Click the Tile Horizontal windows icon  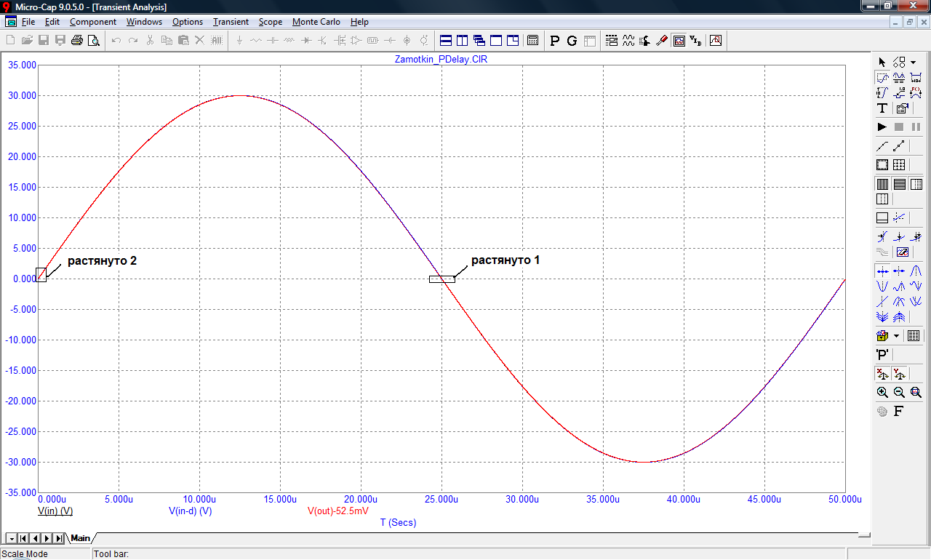[x=446, y=41]
